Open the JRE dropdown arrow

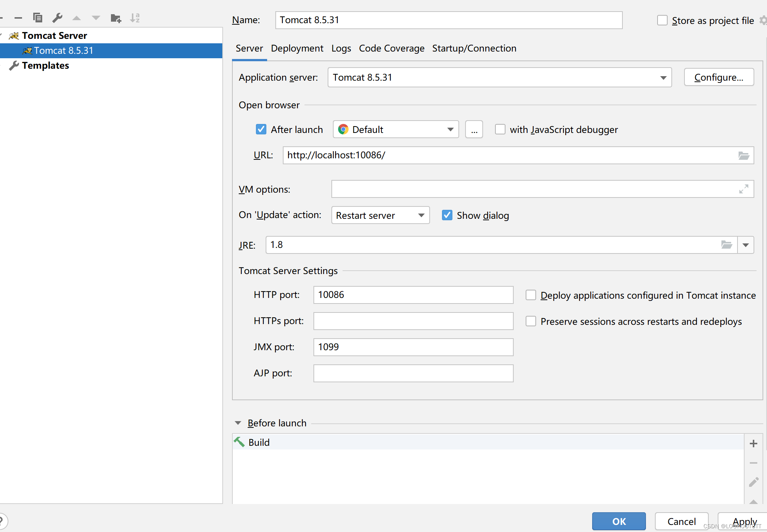coord(746,245)
